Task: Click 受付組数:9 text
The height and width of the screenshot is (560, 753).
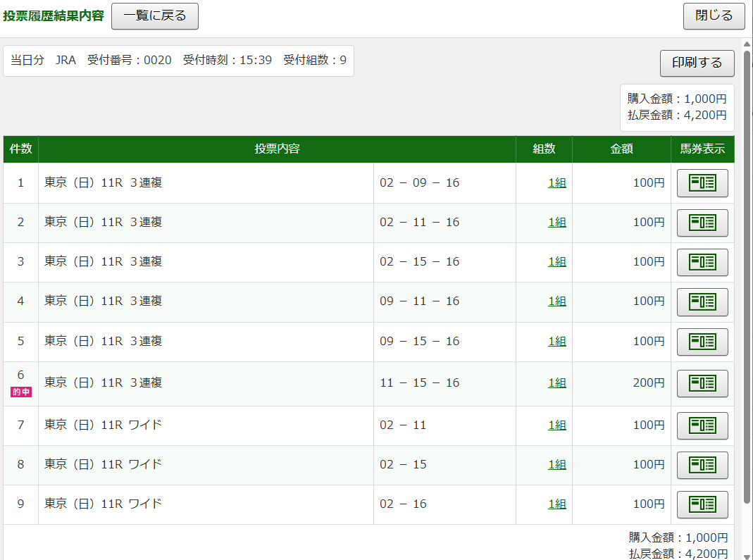Action: point(315,60)
